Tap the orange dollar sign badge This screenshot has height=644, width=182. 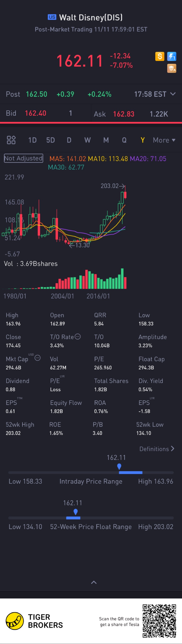(x=160, y=57)
